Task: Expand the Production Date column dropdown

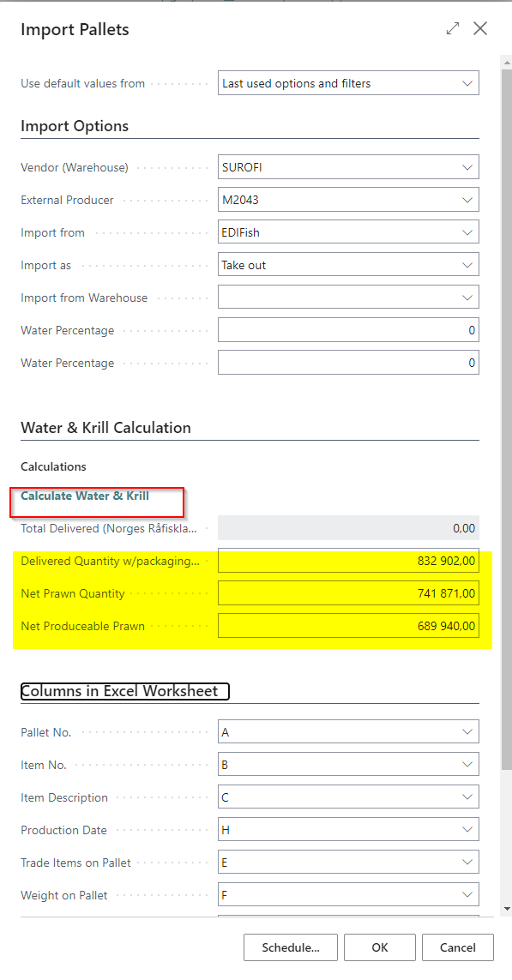Action: (x=348, y=829)
